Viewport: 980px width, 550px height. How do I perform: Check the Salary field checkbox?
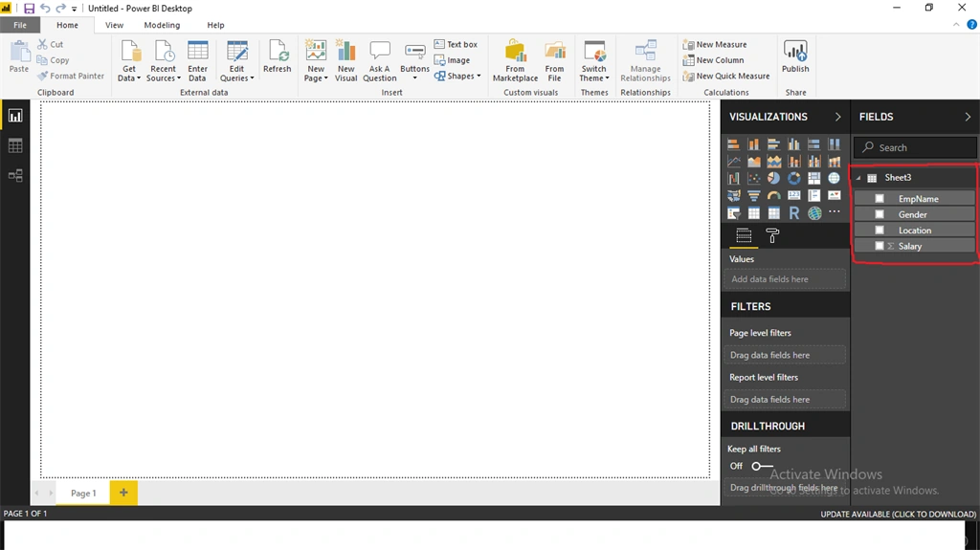pos(880,246)
